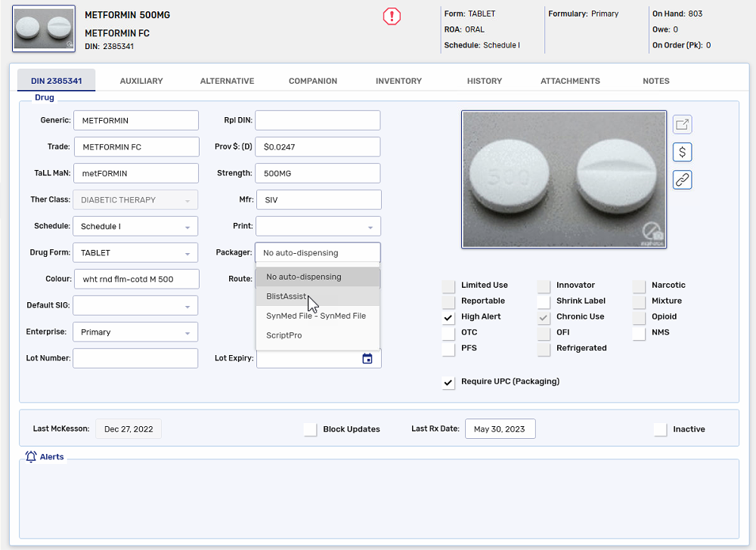Click the dollar sign pricing icon
This screenshot has width=756, height=550.
tap(682, 152)
